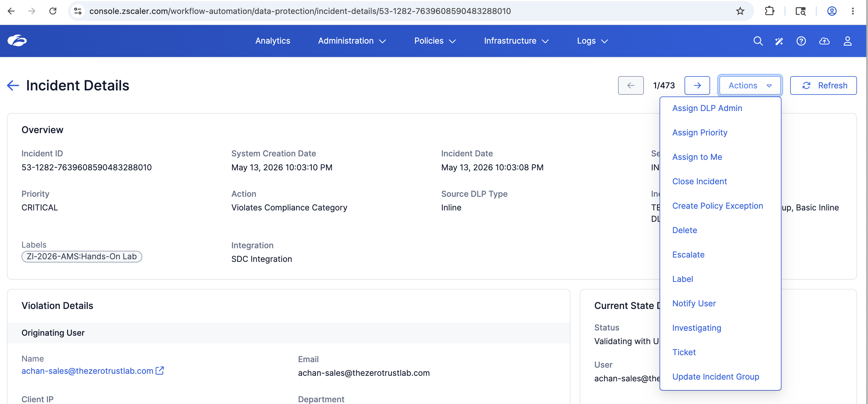The height and width of the screenshot is (404, 868).
Task: Click the Violation Details heading
Action: click(x=57, y=305)
